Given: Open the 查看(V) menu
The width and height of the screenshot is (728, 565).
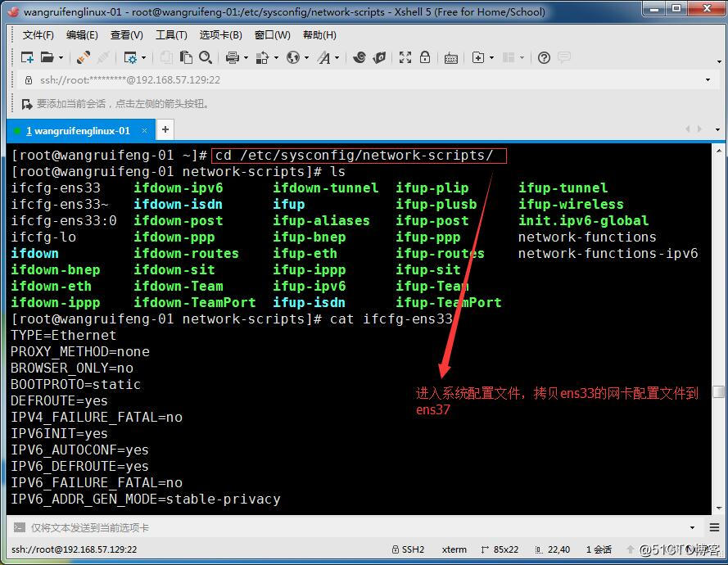Looking at the screenshot, I should 127,35.
